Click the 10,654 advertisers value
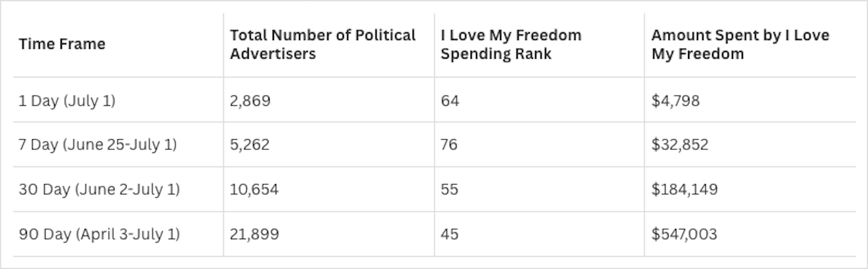This screenshot has height=269, width=868. [x=254, y=189]
